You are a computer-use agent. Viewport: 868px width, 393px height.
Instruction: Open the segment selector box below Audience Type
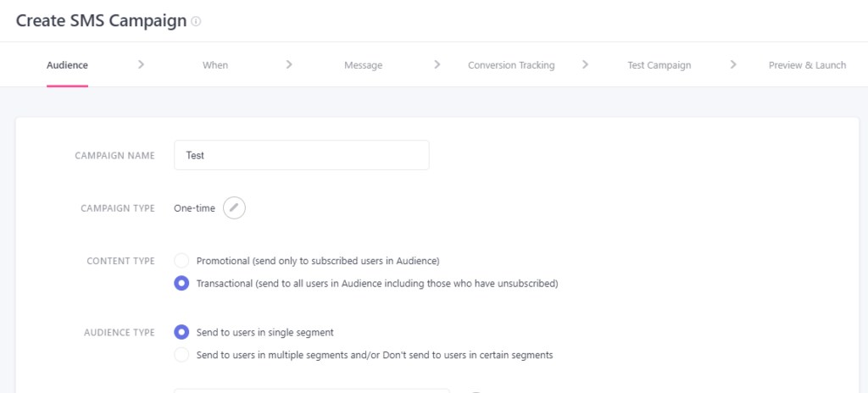pyautogui.click(x=312, y=390)
